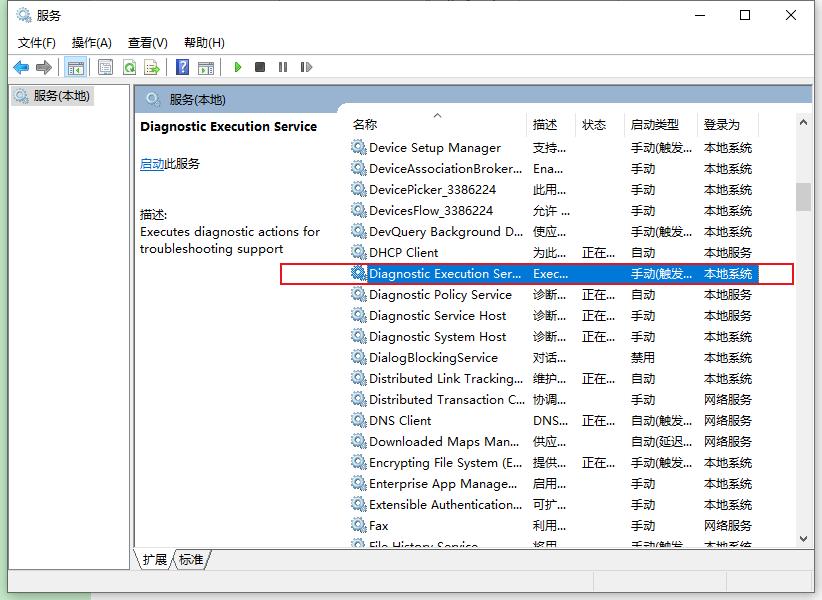Viewport: 822px width, 600px height.
Task: Click the Stop Service square icon
Action: coord(260,67)
